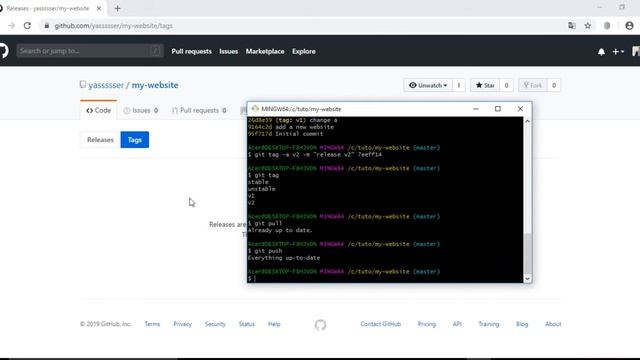Open the Training footer link
This screenshot has width=640, height=360.
489,324
